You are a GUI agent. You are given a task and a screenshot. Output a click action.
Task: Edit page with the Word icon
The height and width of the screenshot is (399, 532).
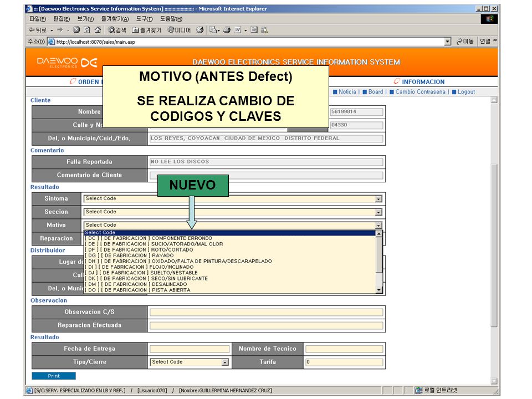(x=238, y=30)
